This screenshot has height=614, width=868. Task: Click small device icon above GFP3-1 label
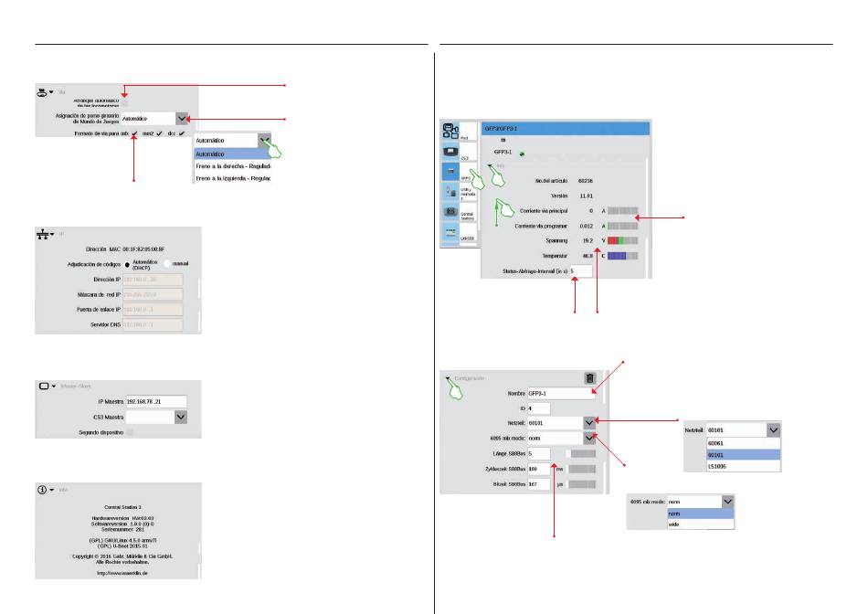click(503, 140)
